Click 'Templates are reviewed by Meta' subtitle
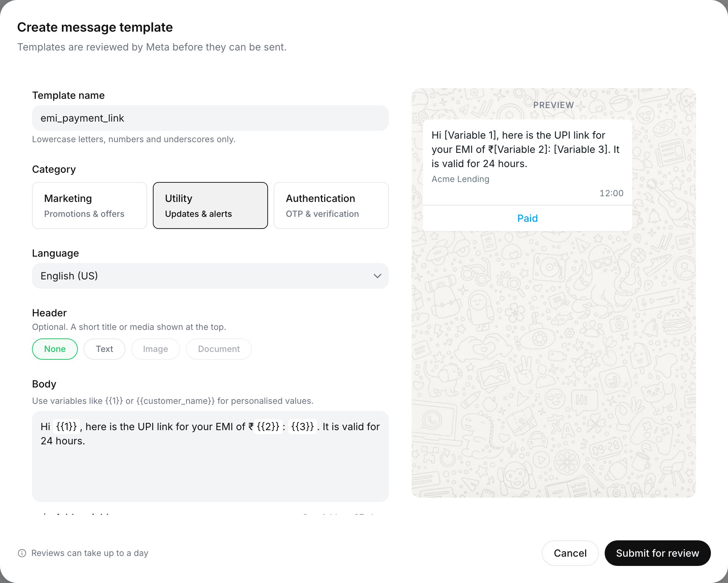 (152, 47)
